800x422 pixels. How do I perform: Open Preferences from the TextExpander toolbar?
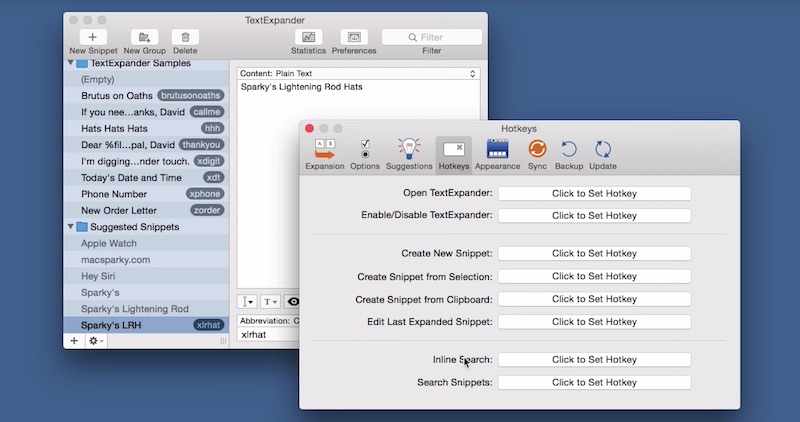(354, 37)
